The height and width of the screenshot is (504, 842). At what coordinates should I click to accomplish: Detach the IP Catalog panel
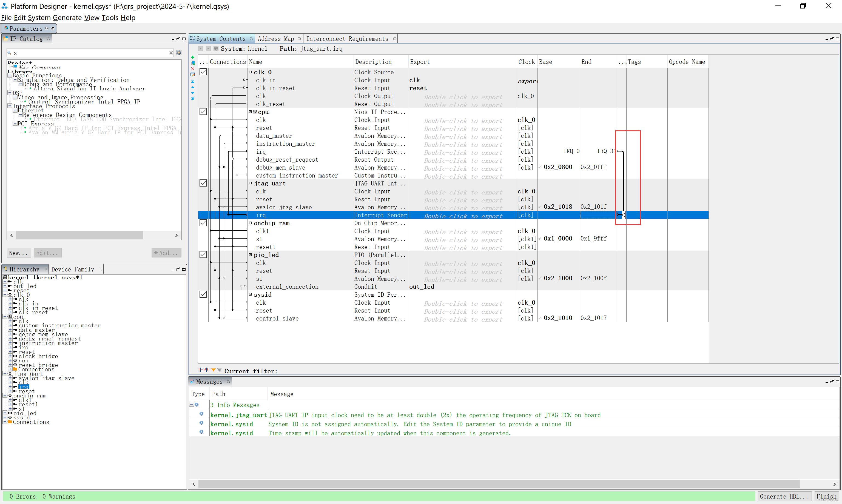point(178,39)
